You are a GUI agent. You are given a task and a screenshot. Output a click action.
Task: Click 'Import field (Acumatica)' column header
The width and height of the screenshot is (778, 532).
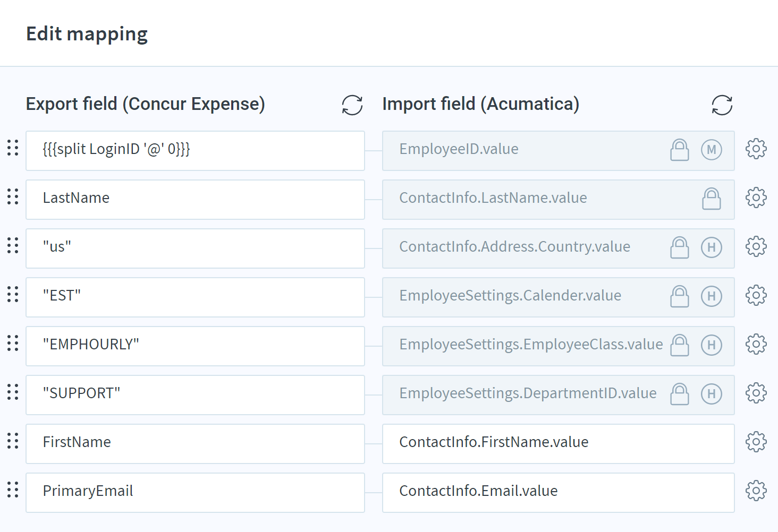click(481, 104)
